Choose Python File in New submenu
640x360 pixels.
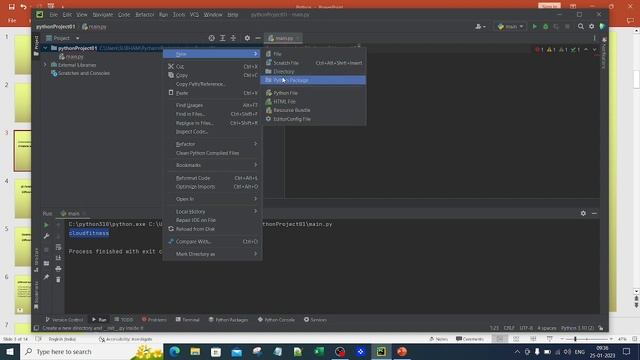tap(313, 93)
